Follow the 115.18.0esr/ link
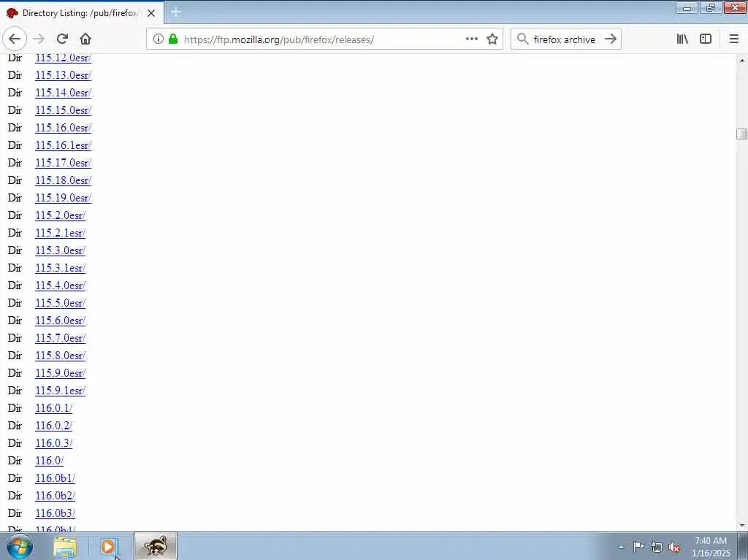Viewport: 748px width, 560px height. [x=63, y=180]
